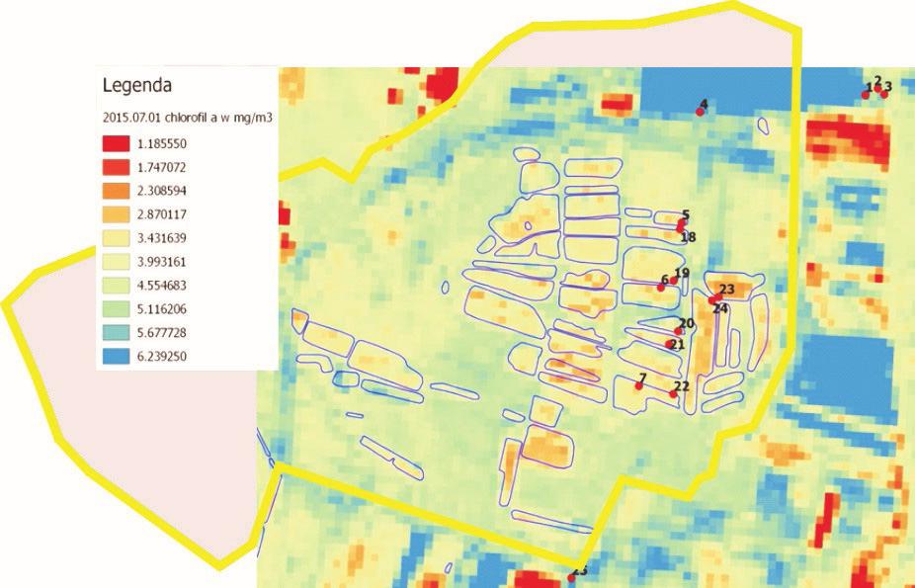The width and height of the screenshot is (915, 588).
Task: Click the legend value '3.431639'
Action: pyautogui.click(x=162, y=238)
